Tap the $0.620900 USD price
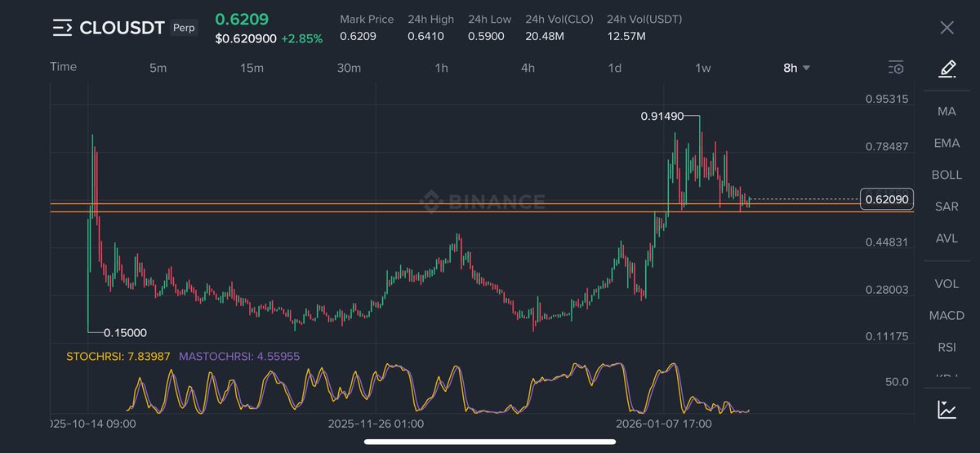Screen dimensions: 980x453 [245, 38]
